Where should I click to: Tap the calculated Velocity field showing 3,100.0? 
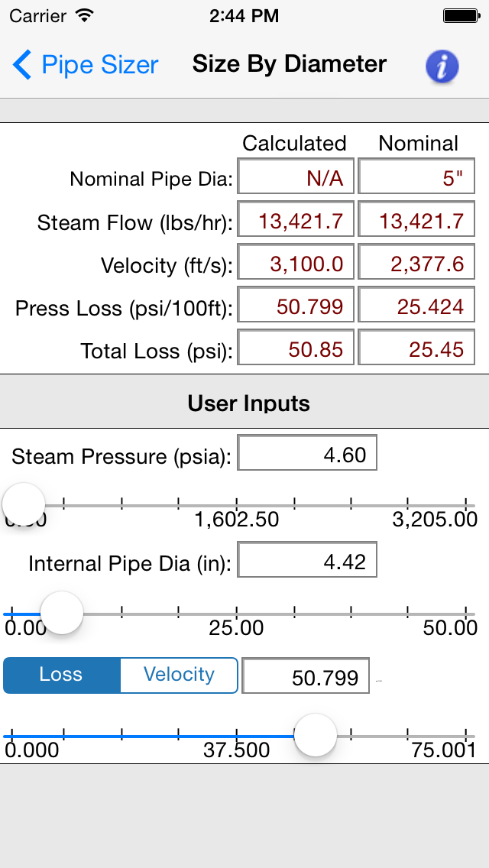coord(295,262)
